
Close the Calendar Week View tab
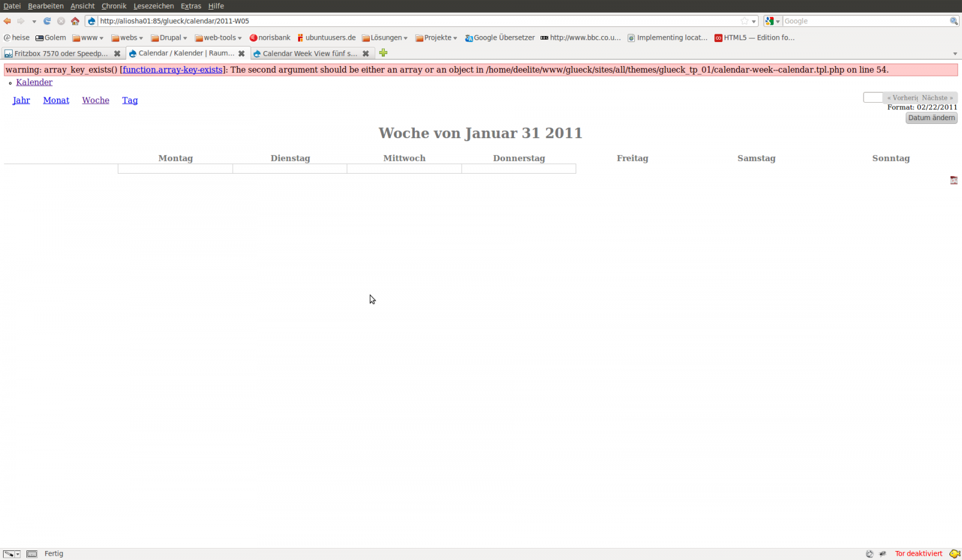point(366,53)
